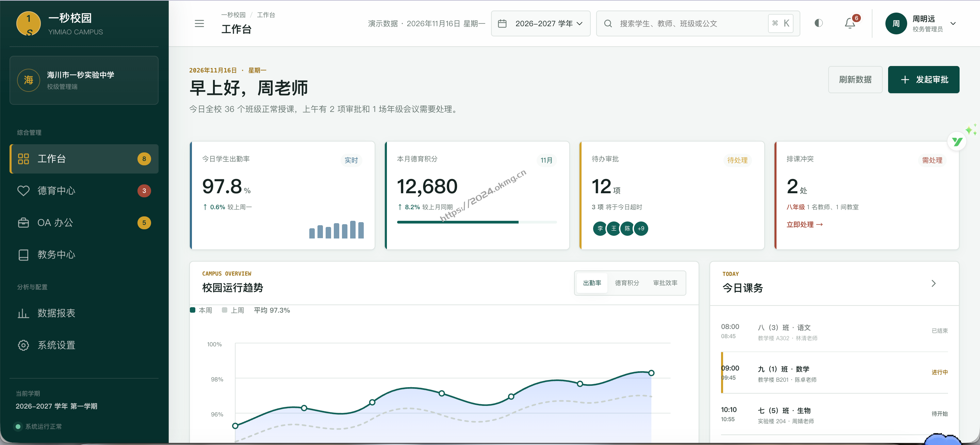Click the 工作台 grid icon in sidebar

(x=23, y=159)
